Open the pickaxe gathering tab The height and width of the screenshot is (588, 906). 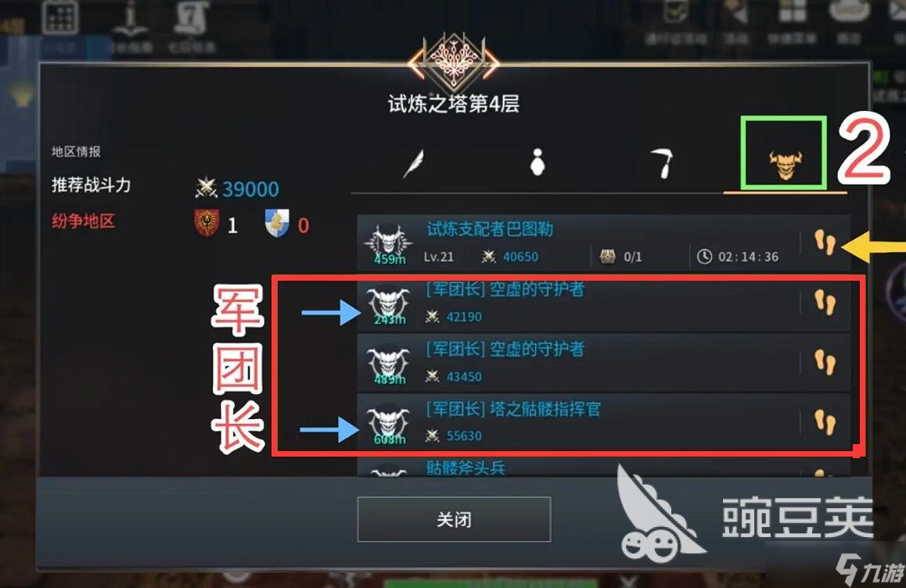pos(662,163)
